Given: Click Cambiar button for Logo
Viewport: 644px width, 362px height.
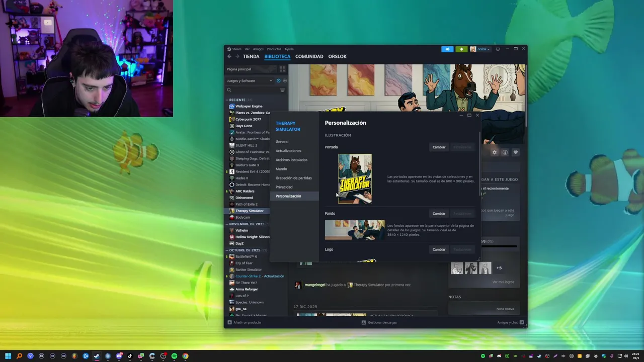Looking at the screenshot, I should 439,249.
